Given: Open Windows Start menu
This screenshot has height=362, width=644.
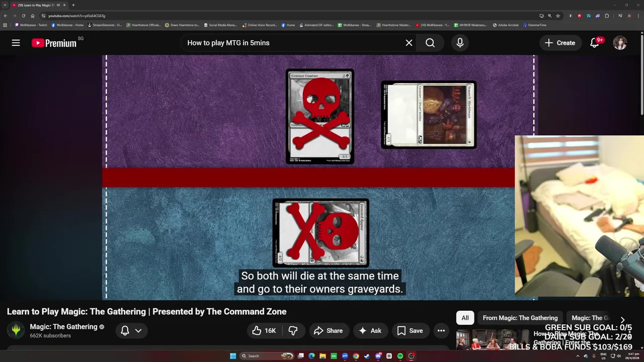Looking at the screenshot, I should 233,356.
